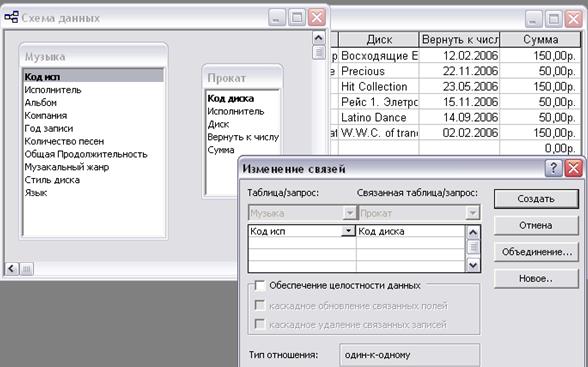Maximize the Схема данных window
Screen dimensions: 588x367
tap(297, 18)
